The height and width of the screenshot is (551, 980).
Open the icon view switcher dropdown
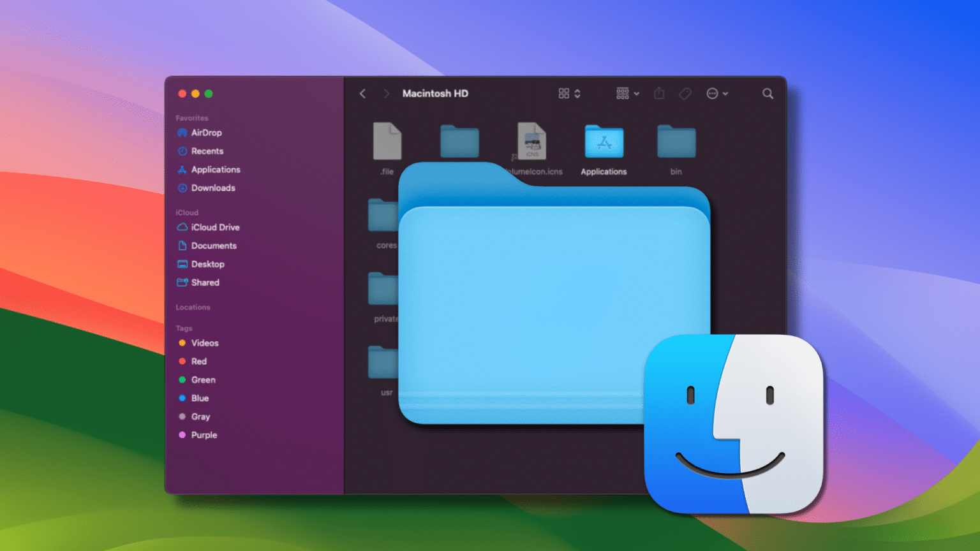click(x=569, y=94)
